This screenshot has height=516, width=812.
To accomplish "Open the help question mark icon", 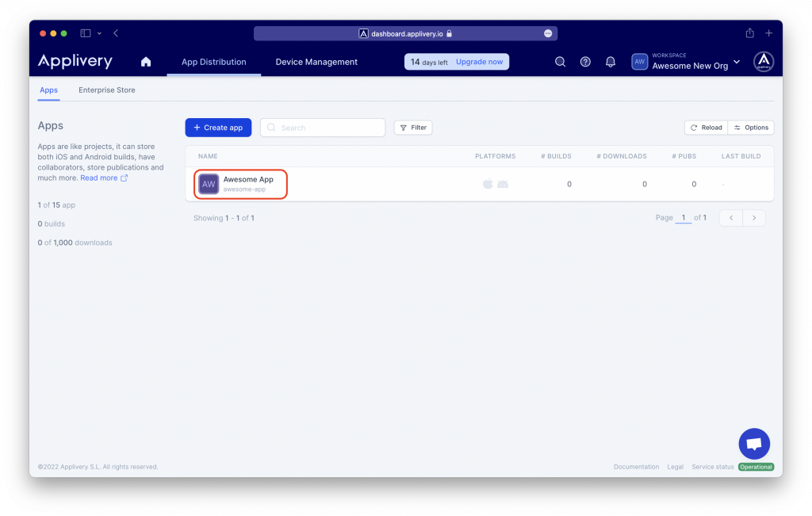I will pyautogui.click(x=585, y=62).
